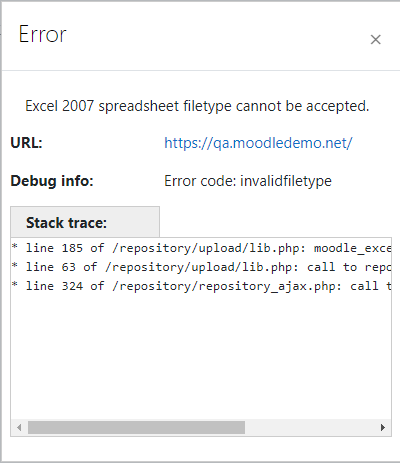Click the truncated 'moodle_exce' text
This screenshot has height=463, width=400.
pos(352,248)
